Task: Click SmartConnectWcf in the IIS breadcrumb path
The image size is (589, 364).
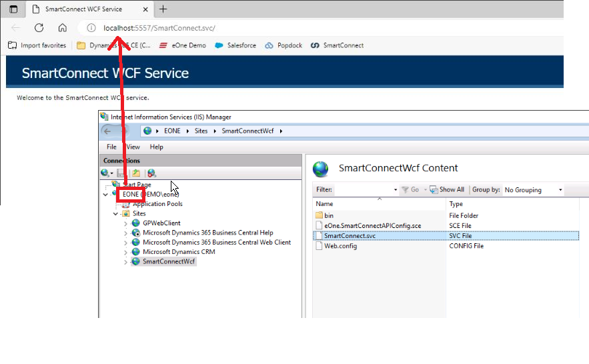Action: tap(247, 131)
